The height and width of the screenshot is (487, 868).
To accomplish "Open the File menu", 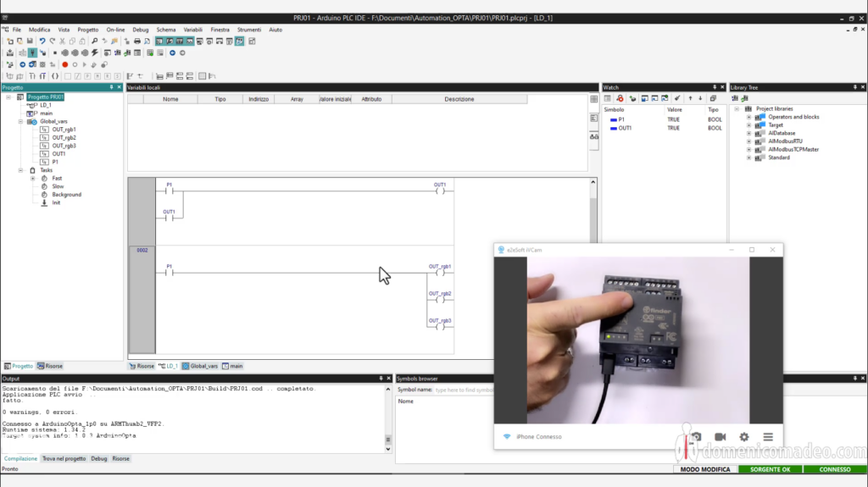I will click(x=17, y=30).
